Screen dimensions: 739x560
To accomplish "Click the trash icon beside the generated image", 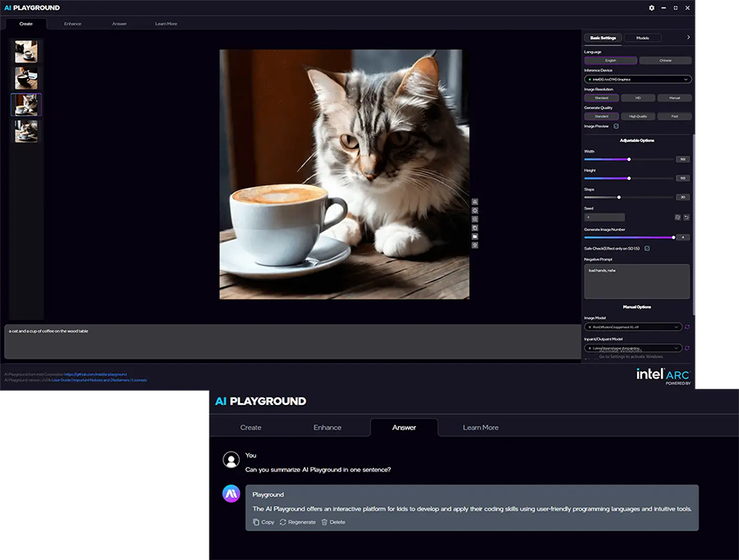I will [x=475, y=245].
